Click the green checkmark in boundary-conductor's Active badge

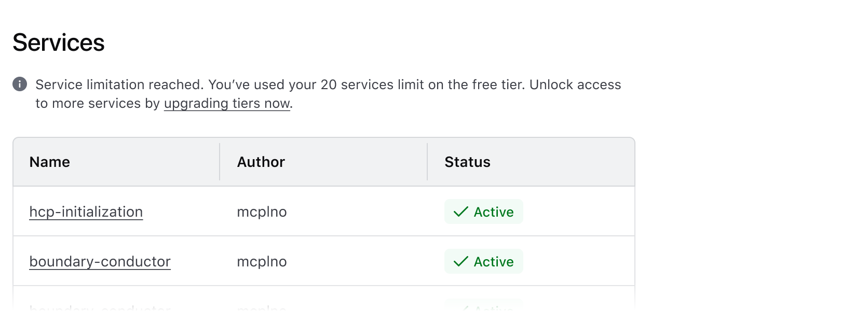[460, 261]
